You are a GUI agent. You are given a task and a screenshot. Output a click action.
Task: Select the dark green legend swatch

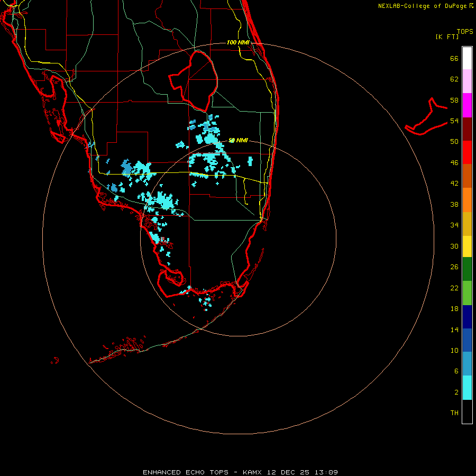coord(467,269)
